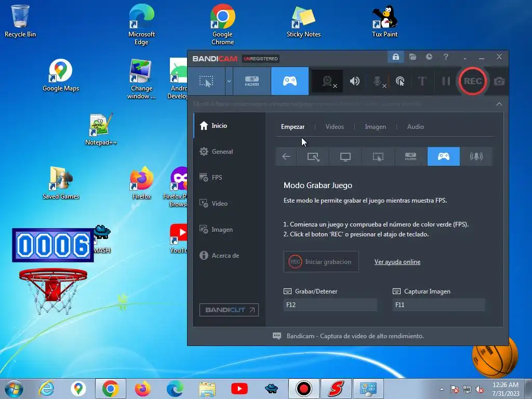Open the Recycle Bin desktop icon
The image size is (532, 399).
point(20,21)
